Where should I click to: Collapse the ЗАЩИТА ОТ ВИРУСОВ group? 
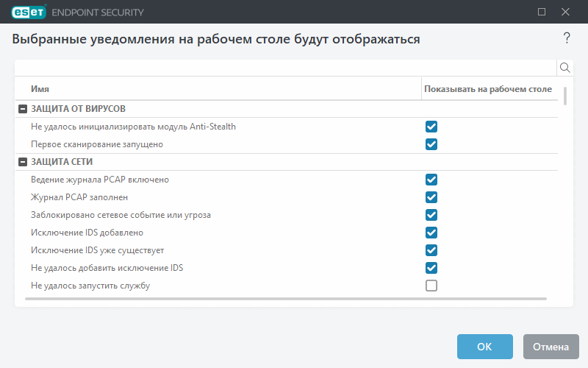coord(23,109)
